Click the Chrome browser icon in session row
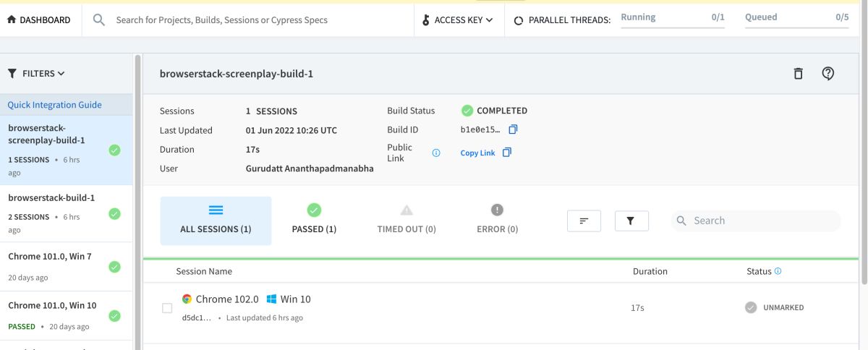Screen dimensions: 868x350 click(187, 299)
